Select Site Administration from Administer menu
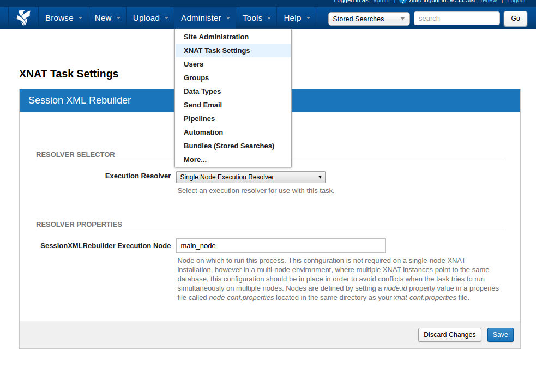This screenshot has height=392, width=536. 216,37
